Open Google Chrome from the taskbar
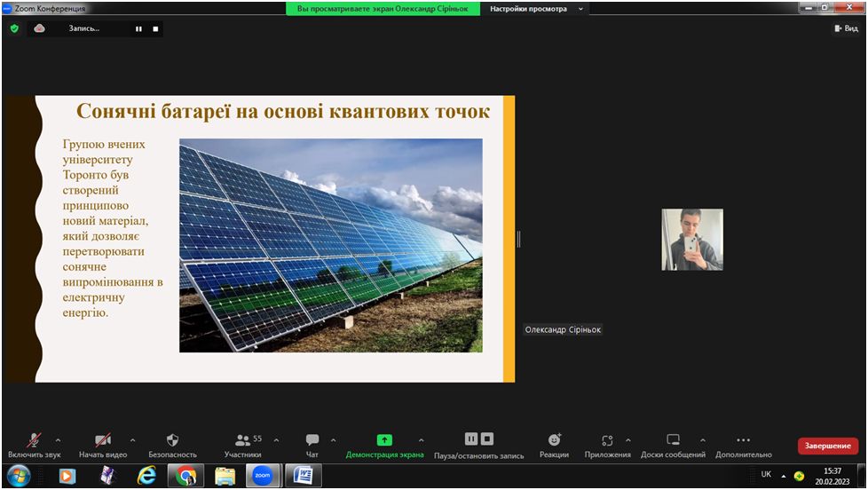The width and height of the screenshot is (868, 490). click(x=186, y=476)
